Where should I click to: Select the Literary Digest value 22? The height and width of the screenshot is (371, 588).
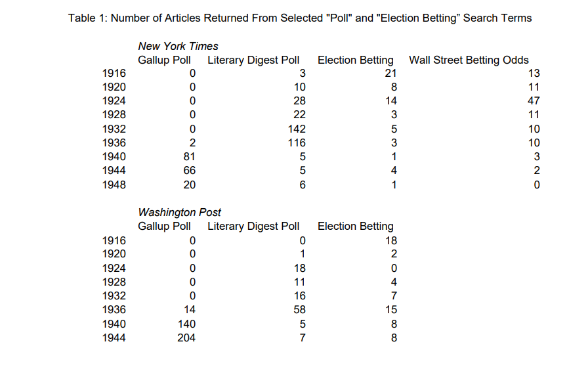299,115
